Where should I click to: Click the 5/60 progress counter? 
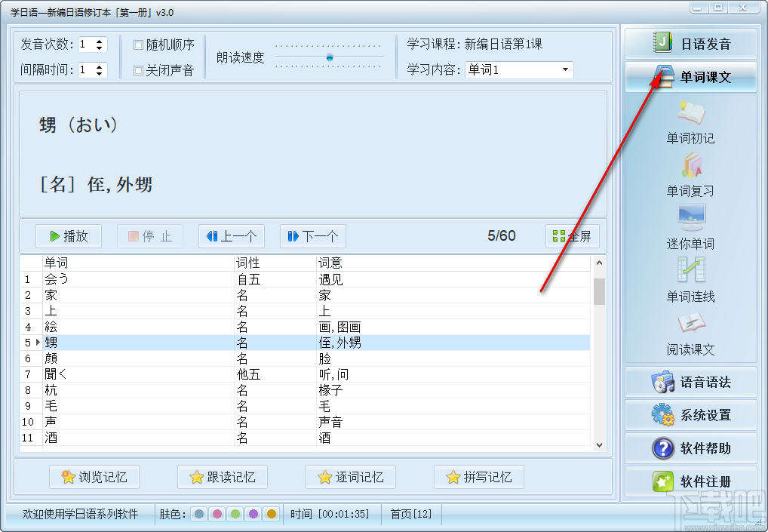point(501,236)
